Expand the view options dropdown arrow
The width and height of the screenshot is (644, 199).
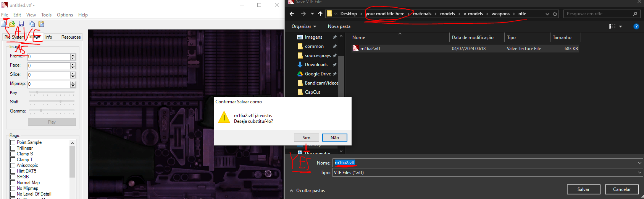pos(620,26)
